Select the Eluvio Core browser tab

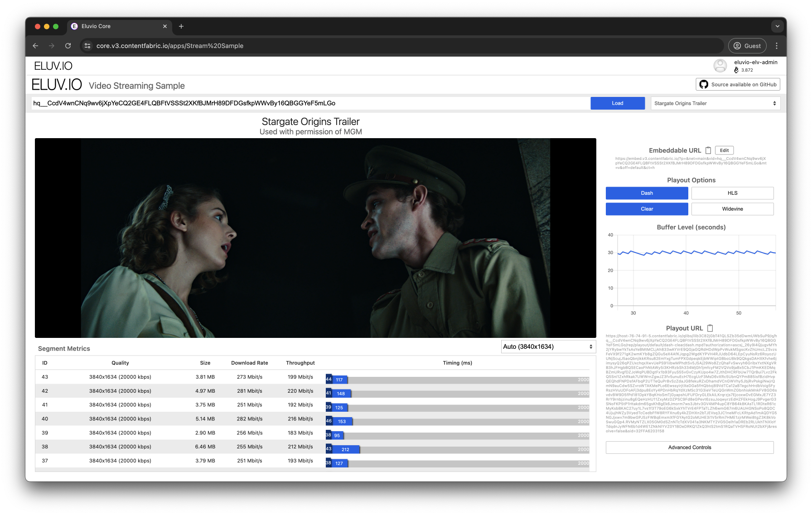click(x=120, y=26)
